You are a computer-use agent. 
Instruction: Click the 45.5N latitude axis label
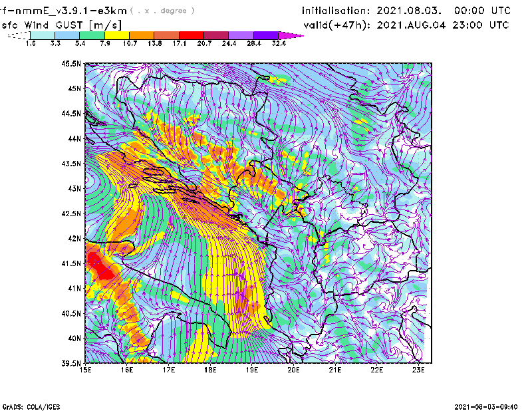click(x=71, y=63)
